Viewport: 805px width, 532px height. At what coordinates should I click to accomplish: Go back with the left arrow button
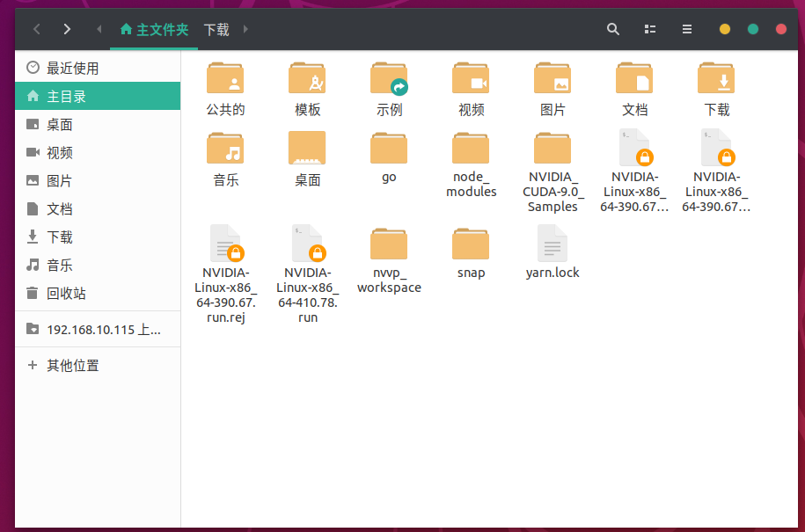click(36, 29)
